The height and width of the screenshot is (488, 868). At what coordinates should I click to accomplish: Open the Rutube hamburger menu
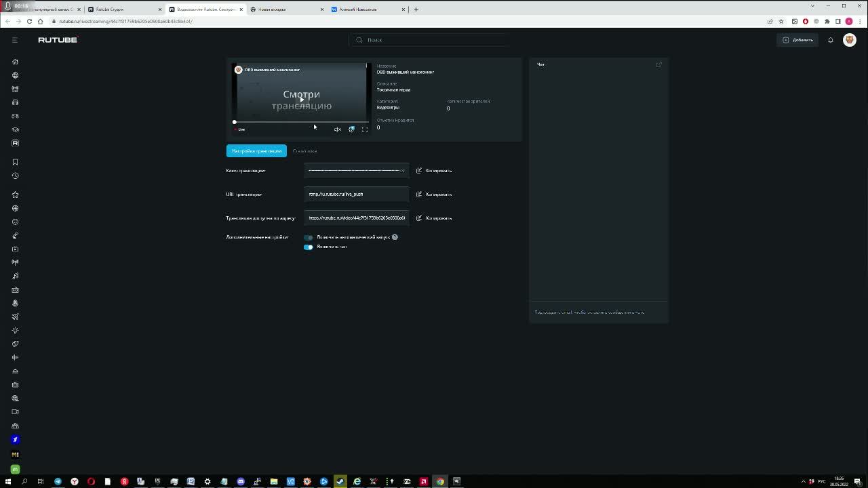pos(15,40)
